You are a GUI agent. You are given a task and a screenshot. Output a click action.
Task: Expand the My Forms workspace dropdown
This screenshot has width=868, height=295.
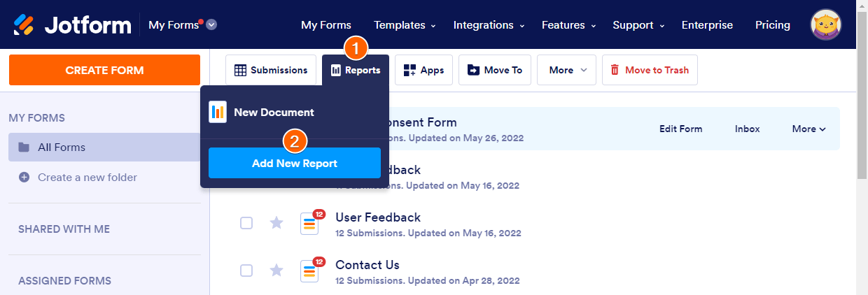click(x=211, y=25)
